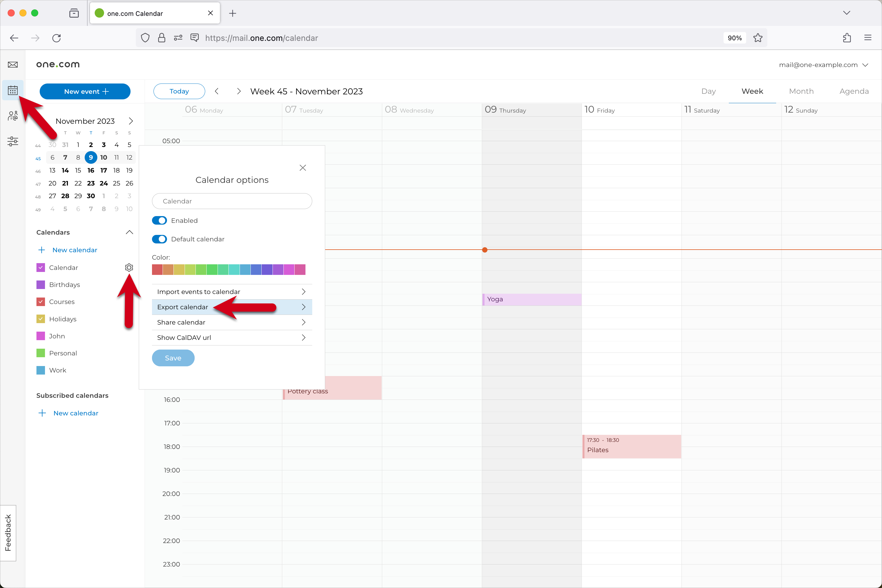This screenshot has height=588, width=882.
Task: Reload the page in the browser toolbar
Action: [x=57, y=38]
